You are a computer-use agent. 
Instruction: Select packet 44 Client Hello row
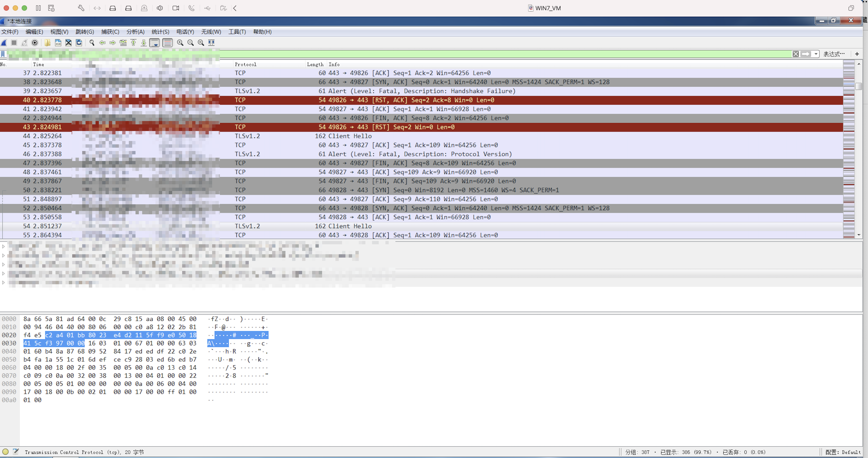coord(350,136)
